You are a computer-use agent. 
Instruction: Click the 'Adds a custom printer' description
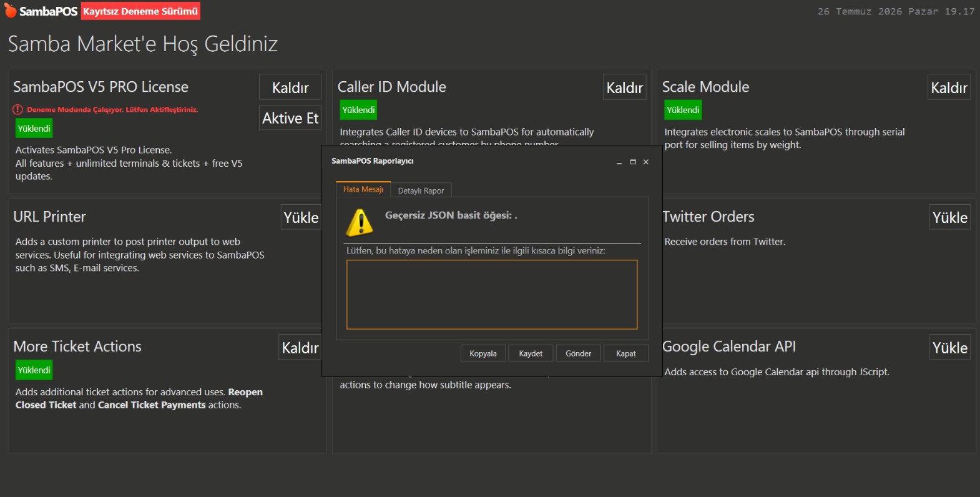140,255
